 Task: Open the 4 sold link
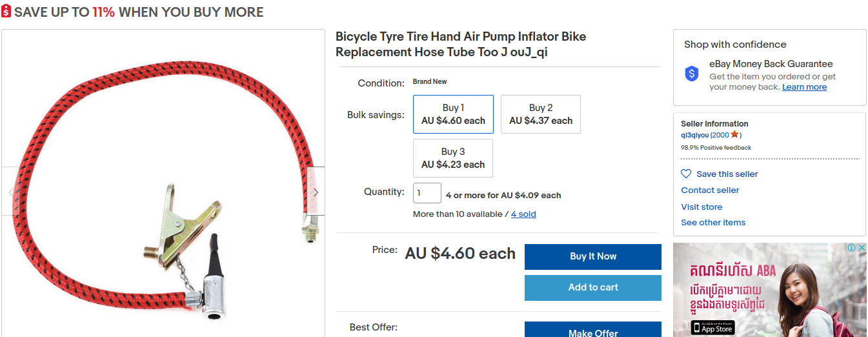523,214
